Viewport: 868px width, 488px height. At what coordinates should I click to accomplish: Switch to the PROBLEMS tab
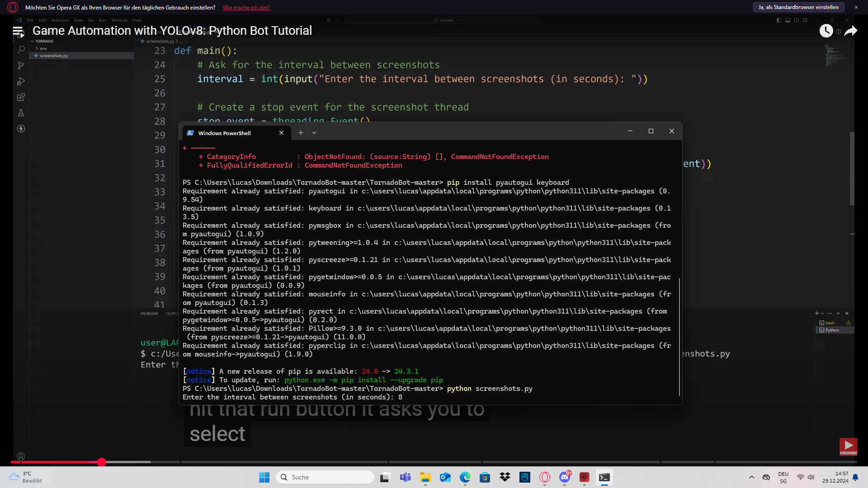click(149, 313)
